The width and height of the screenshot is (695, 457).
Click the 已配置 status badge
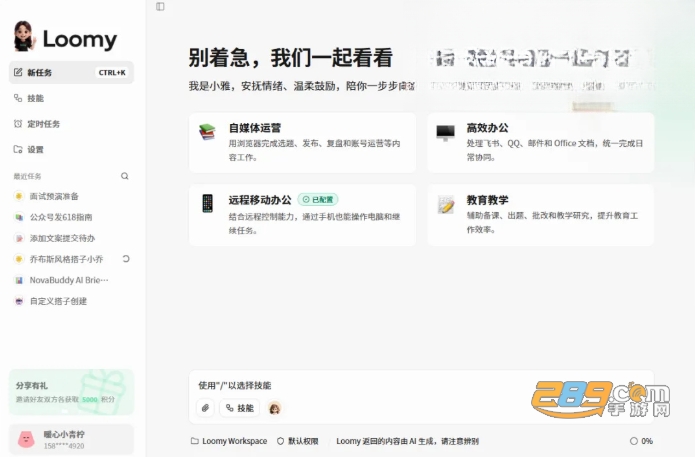(318, 199)
